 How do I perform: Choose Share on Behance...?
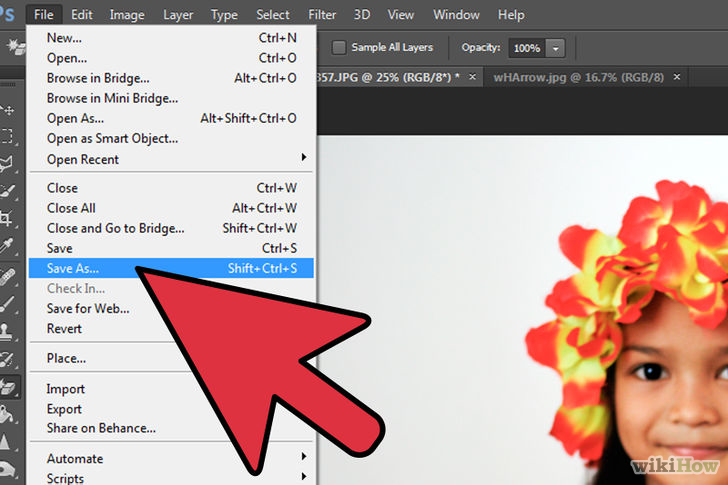(101, 428)
